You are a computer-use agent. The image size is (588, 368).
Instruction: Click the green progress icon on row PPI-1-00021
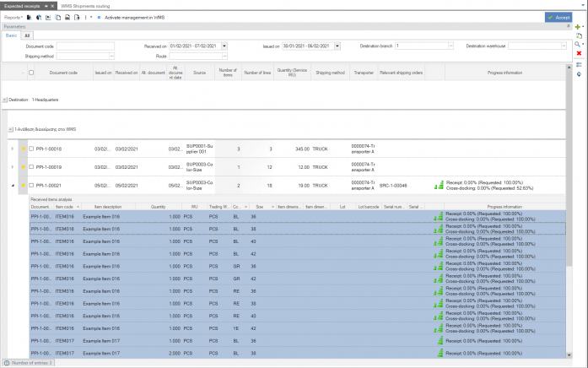pyautogui.click(x=439, y=185)
